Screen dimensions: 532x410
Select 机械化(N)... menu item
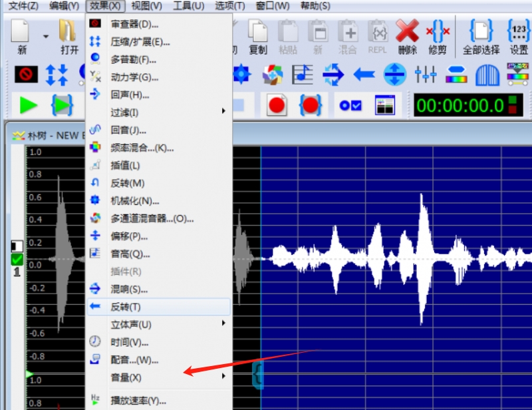click(159, 201)
